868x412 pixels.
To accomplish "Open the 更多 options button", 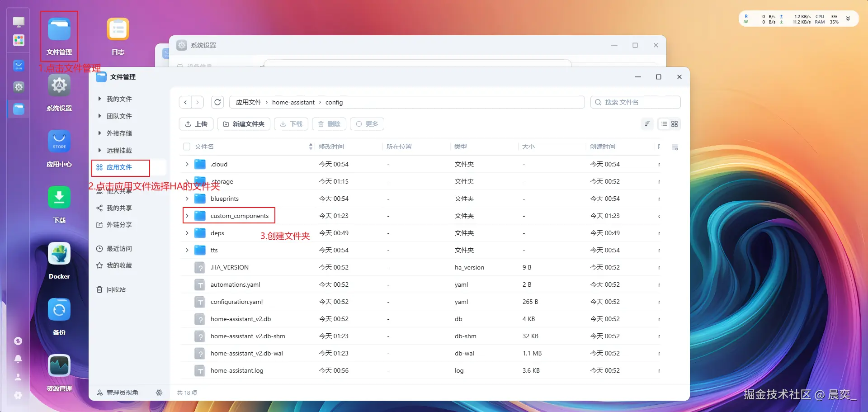I will 367,124.
